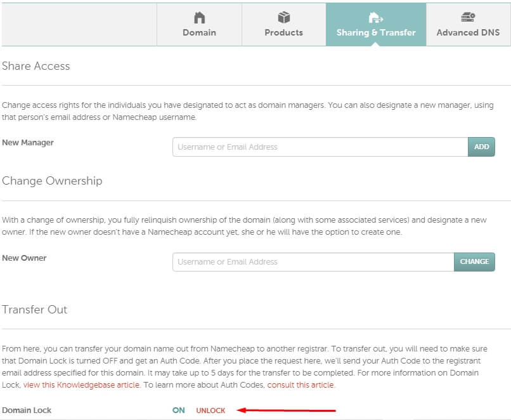This screenshot has width=511, height=420.
Task: Click the house icon on the Domain tab
Action: tap(199, 17)
